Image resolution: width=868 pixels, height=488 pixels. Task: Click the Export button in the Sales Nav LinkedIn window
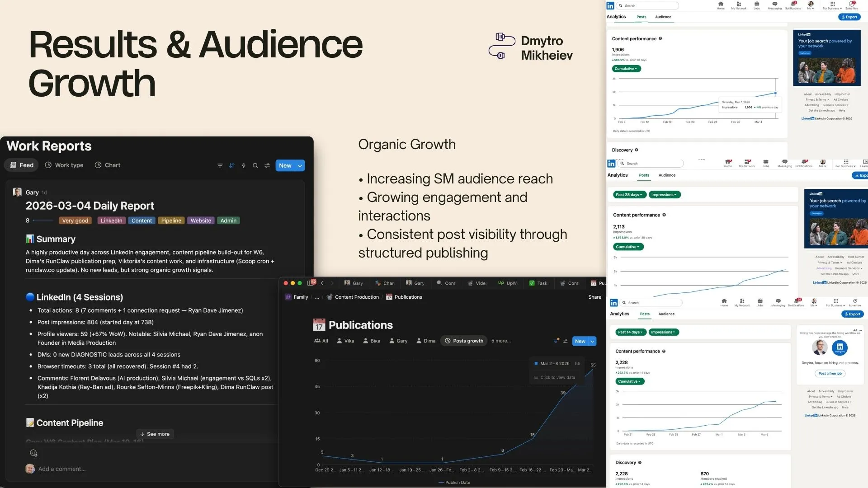click(x=849, y=17)
